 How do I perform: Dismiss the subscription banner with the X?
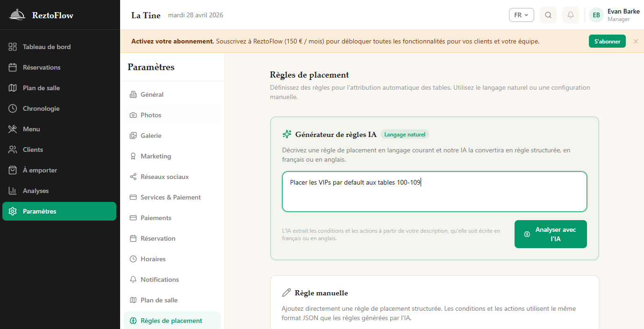pos(636,41)
